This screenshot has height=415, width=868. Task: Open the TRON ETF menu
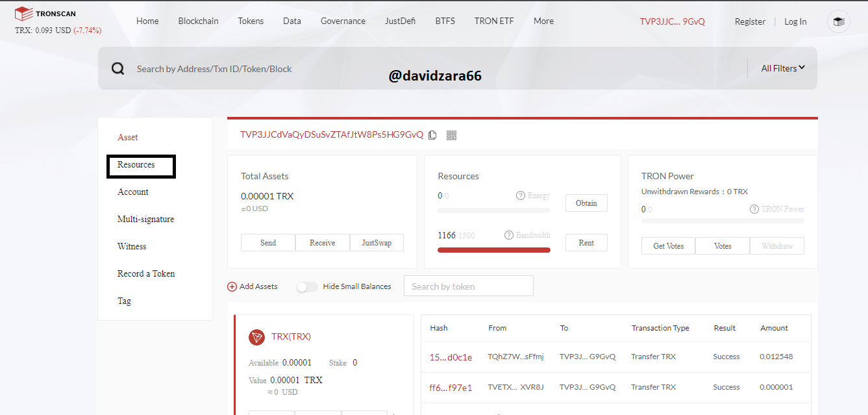pos(494,21)
